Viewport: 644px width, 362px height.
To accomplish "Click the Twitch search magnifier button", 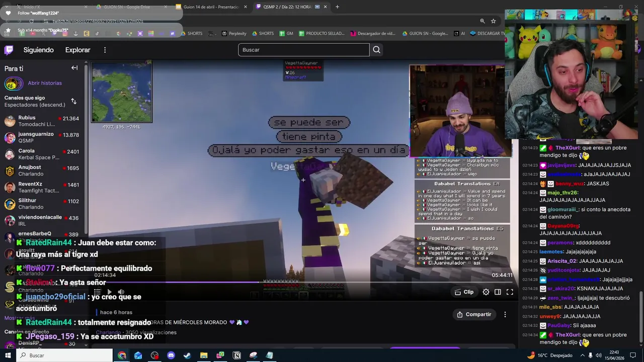I will coord(376,50).
